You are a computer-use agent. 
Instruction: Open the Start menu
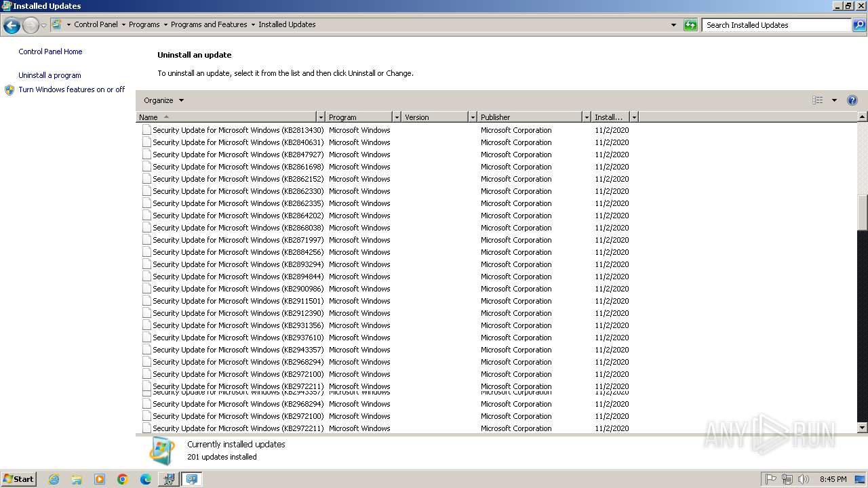click(18, 479)
